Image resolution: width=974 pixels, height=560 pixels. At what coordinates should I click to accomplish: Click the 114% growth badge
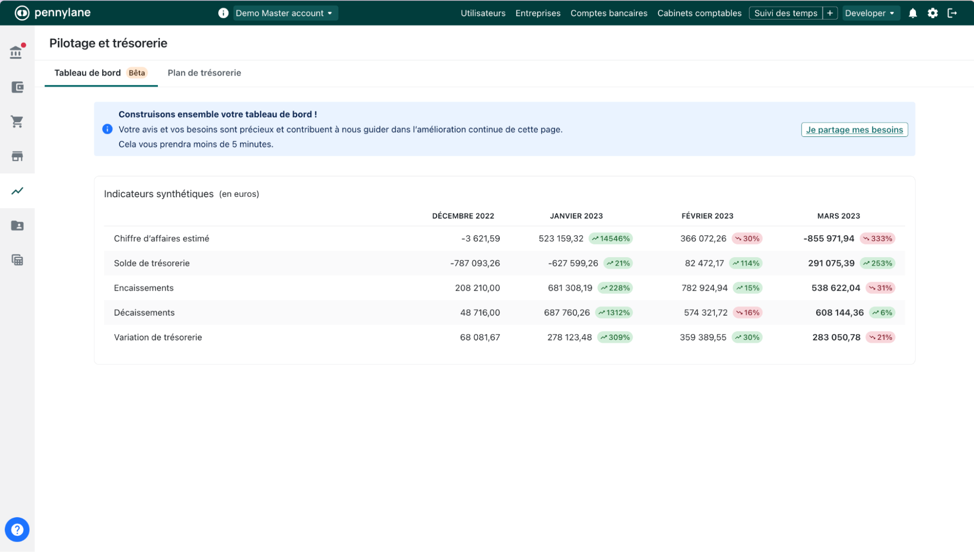tap(746, 263)
